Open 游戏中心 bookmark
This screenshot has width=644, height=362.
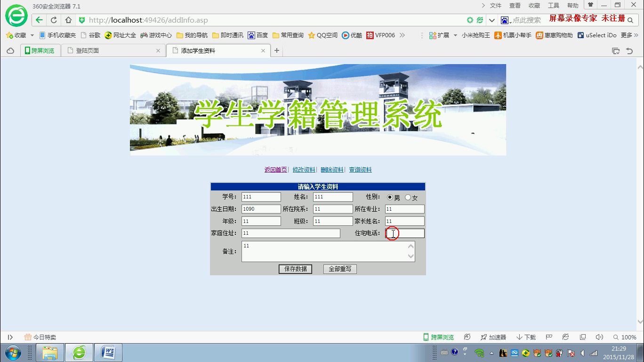pyautogui.click(x=156, y=35)
